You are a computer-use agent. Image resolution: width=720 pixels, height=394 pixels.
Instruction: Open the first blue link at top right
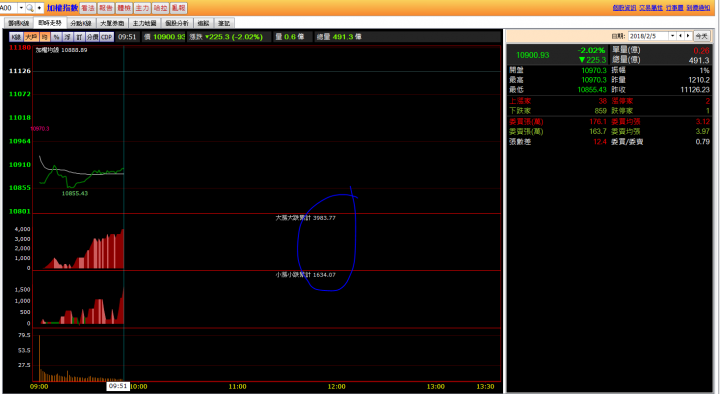coord(624,8)
